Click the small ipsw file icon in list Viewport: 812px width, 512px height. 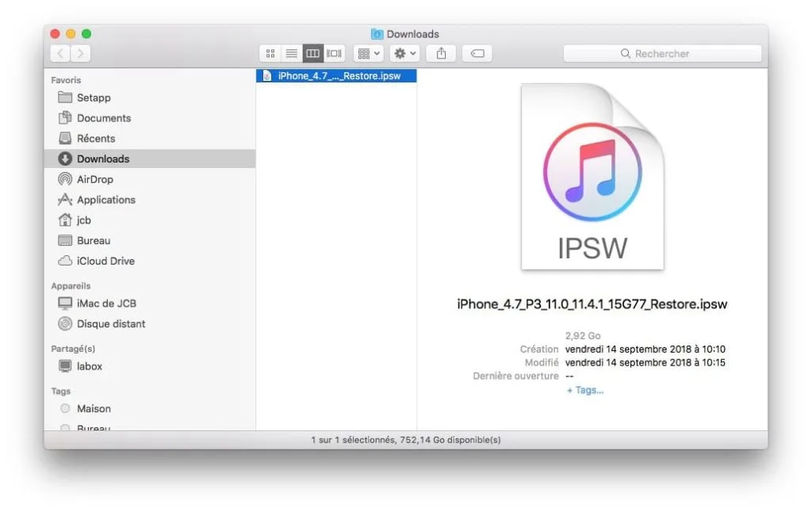pos(267,75)
